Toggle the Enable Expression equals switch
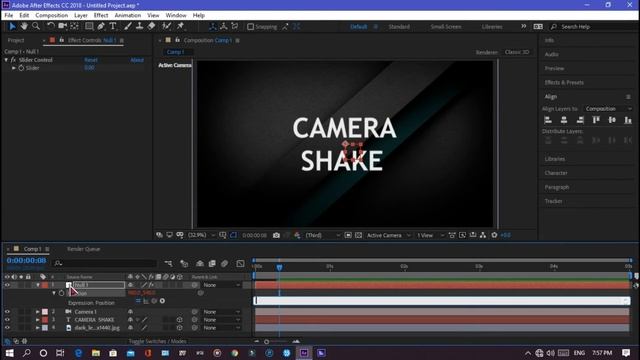 click(138, 301)
